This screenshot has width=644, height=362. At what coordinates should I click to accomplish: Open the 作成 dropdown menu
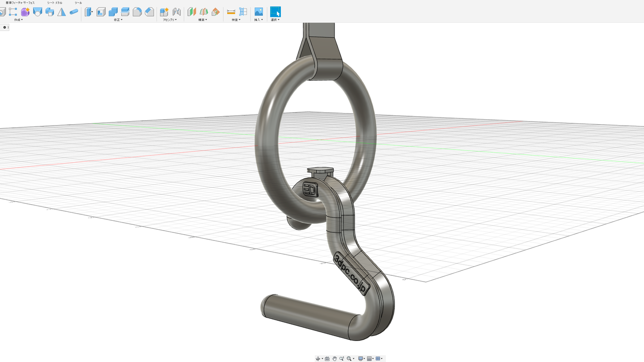(x=18, y=20)
